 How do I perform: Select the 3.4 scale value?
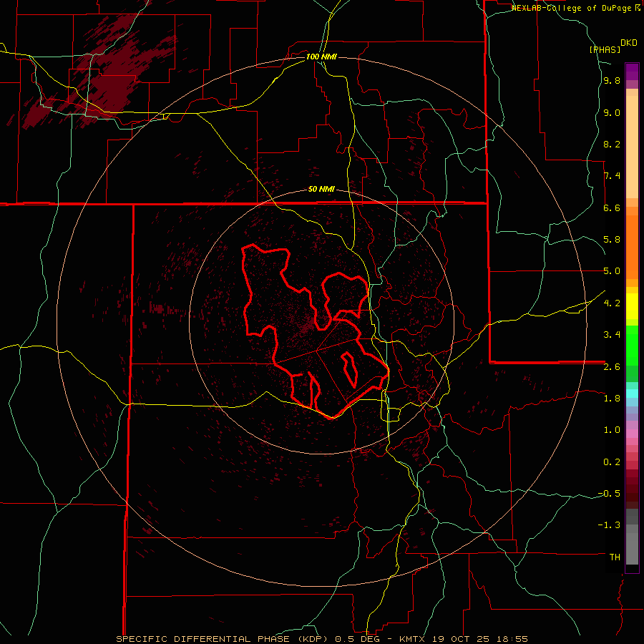(x=612, y=334)
